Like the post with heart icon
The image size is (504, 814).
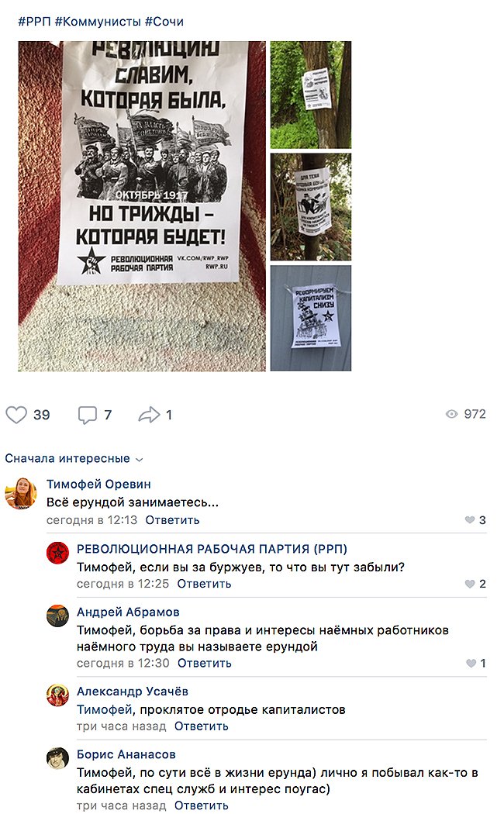click(x=16, y=415)
